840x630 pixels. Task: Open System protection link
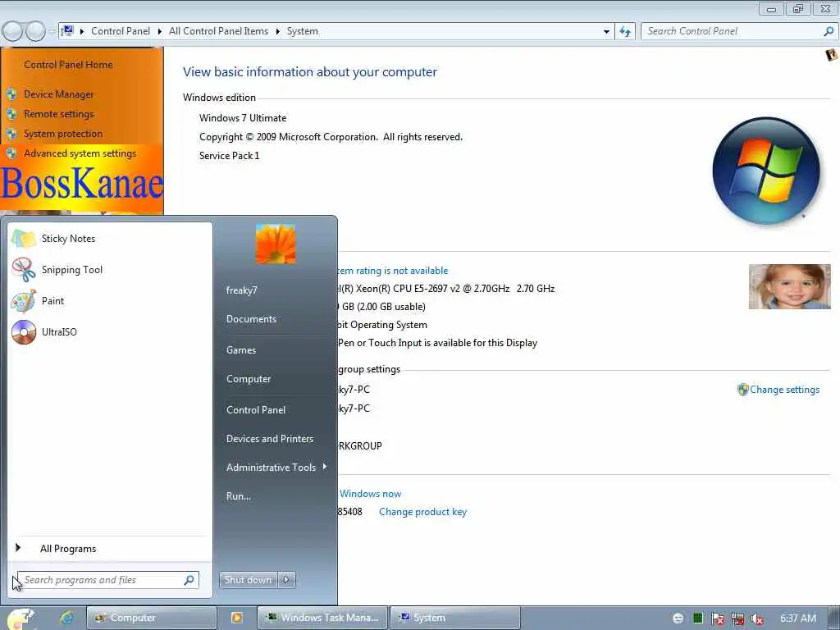coord(62,134)
